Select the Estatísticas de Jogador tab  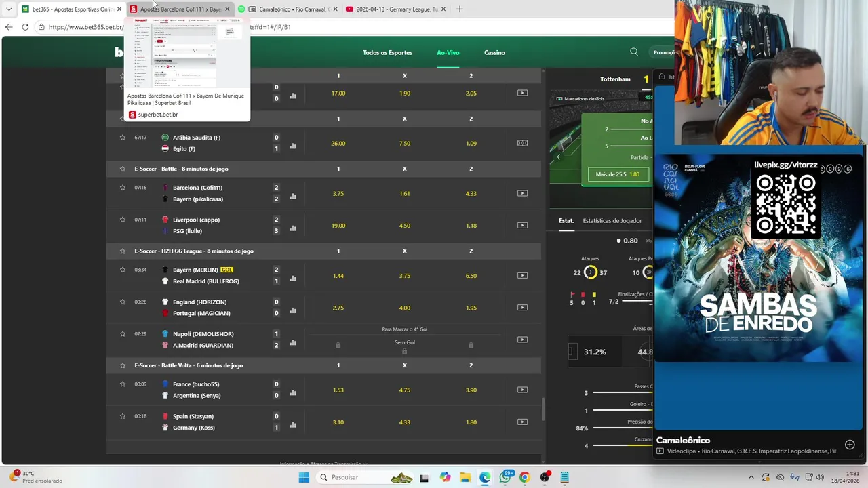point(612,220)
